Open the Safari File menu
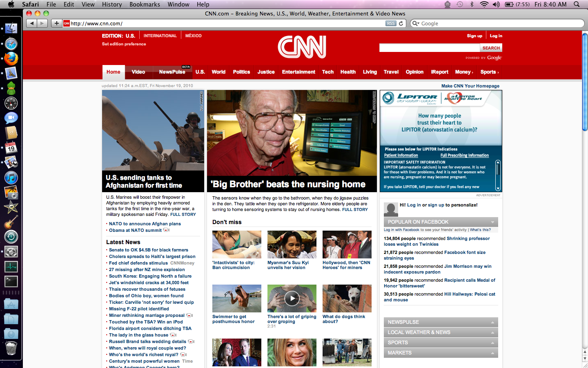The height and width of the screenshot is (368, 588). pyautogui.click(x=51, y=4)
